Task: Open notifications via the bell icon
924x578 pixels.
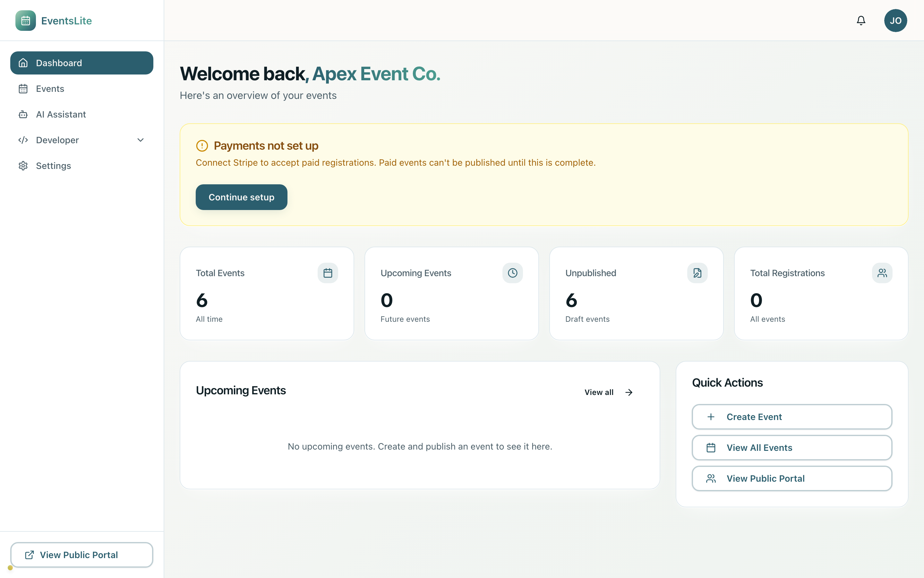Action: coord(861,21)
